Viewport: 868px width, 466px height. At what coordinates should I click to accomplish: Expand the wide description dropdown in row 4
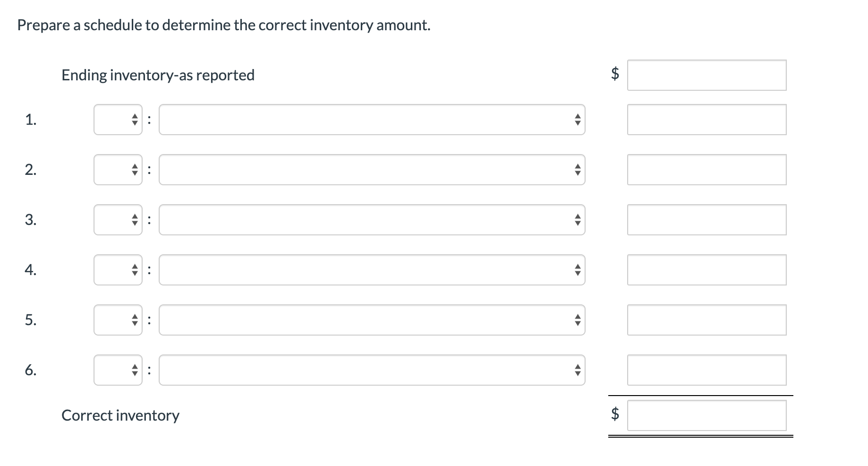pos(372,270)
